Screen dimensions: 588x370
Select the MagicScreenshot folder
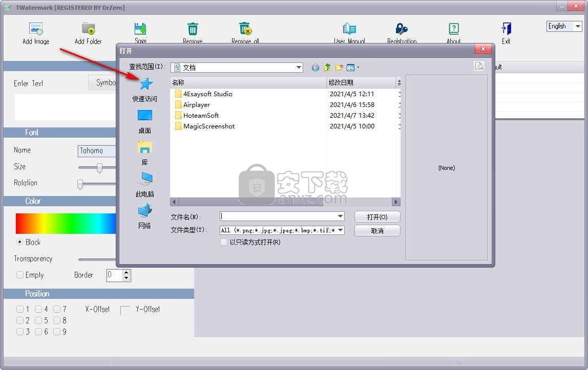click(x=205, y=126)
